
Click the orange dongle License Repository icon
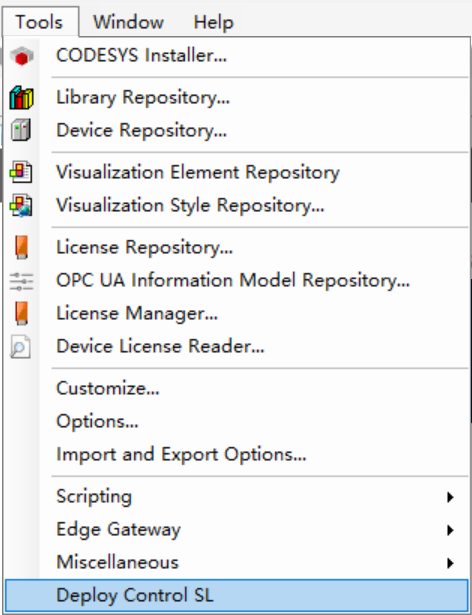pyautogui.click(x=21, y=247)
